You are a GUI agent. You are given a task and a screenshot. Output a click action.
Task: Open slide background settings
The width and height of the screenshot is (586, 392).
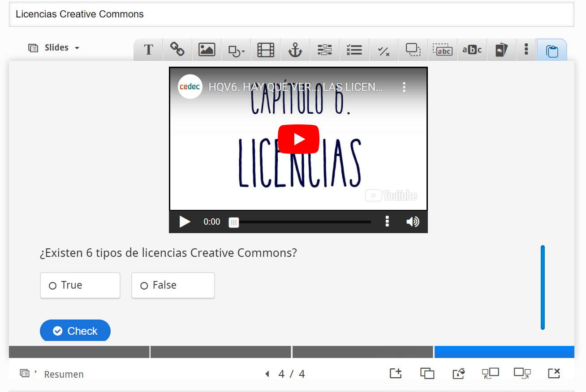tap(459, 373)
